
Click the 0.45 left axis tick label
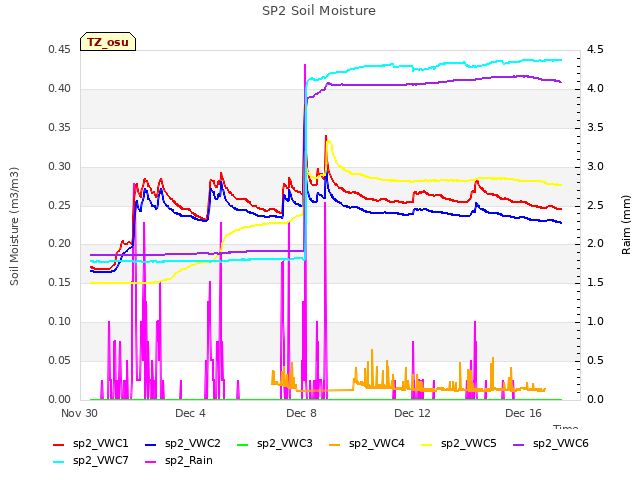coord(59,50)
